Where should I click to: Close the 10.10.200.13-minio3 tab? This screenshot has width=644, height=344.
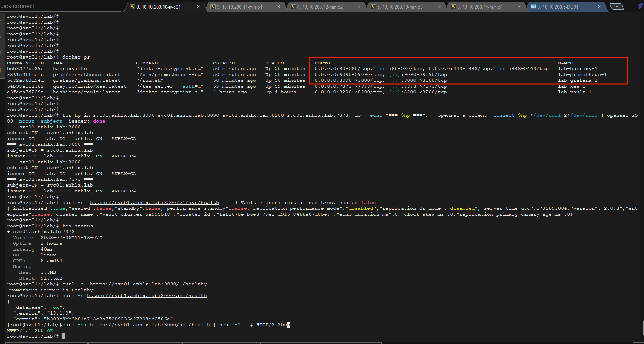[x=439, y=7]
